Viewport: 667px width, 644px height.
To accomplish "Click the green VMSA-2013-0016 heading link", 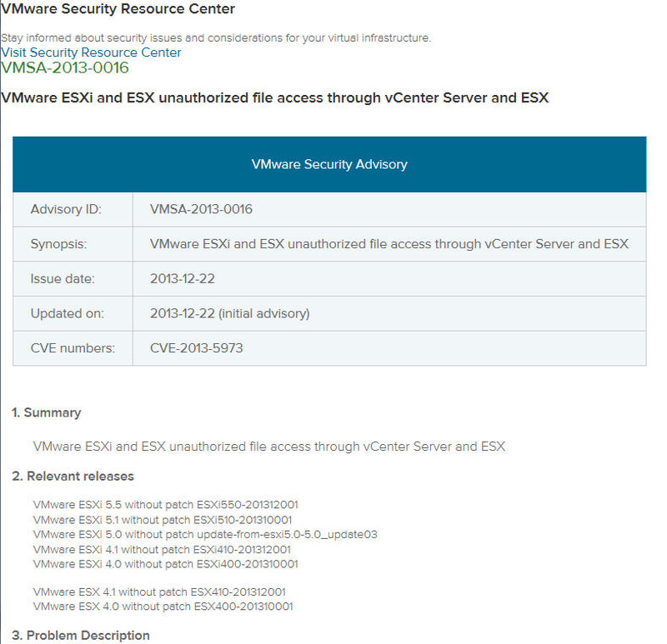I will [65, 68].
